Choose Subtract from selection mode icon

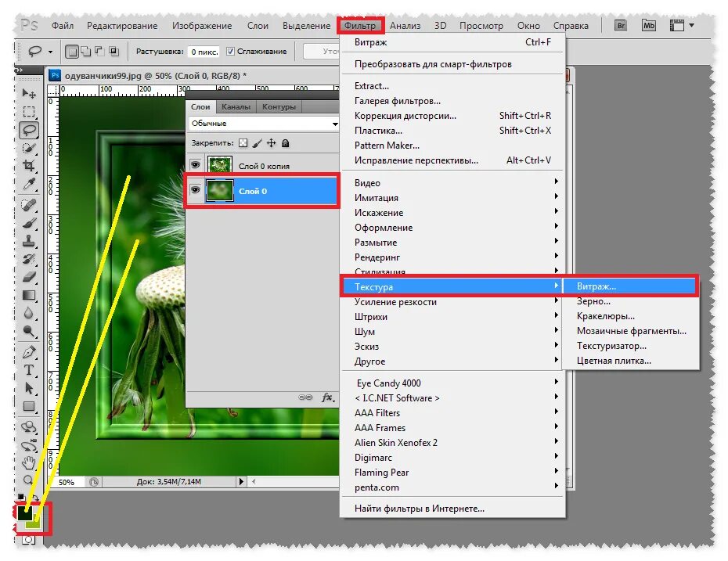(x=99, y=51)
